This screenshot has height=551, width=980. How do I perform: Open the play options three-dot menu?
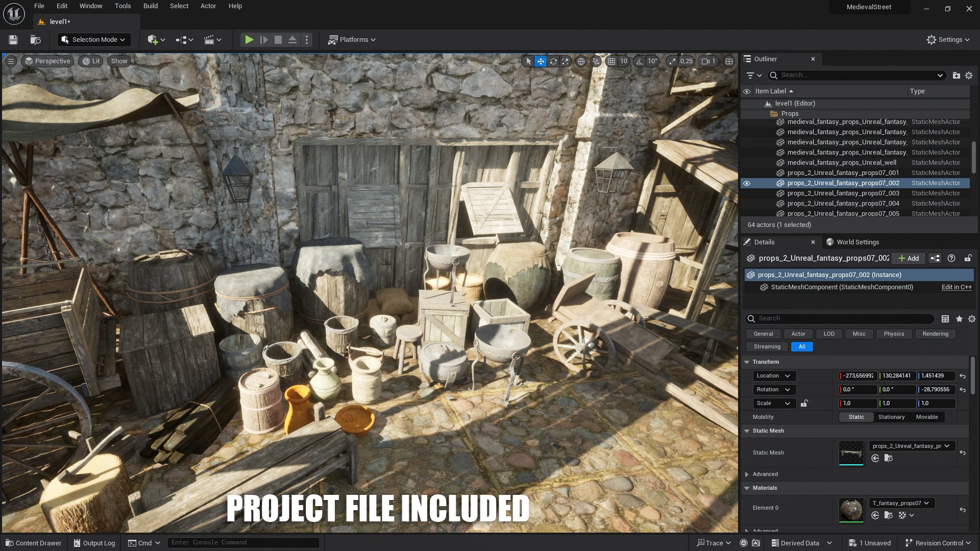(307, 40)
